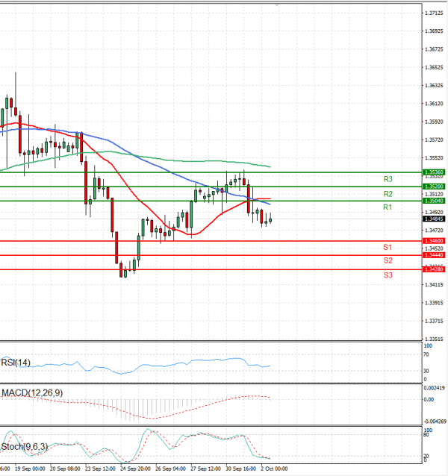Select the red 1.34600 price tag
This screenshot has height=476, width=448.
[x=434, y=241]
